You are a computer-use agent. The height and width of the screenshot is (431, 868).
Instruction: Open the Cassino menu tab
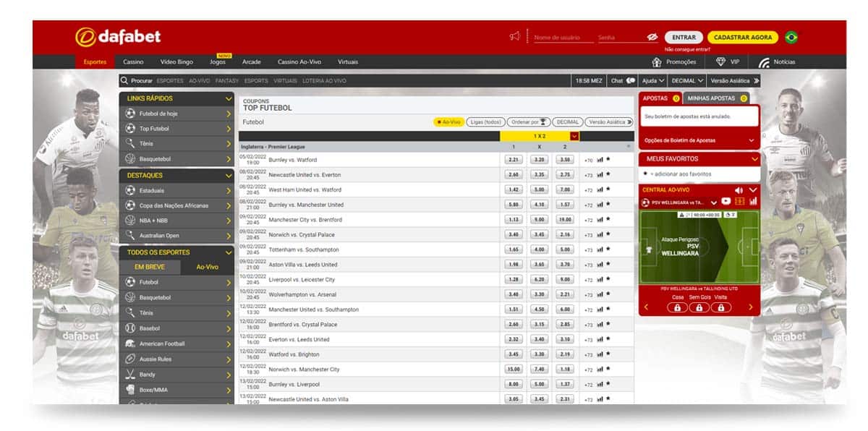[x=133, y=62]
